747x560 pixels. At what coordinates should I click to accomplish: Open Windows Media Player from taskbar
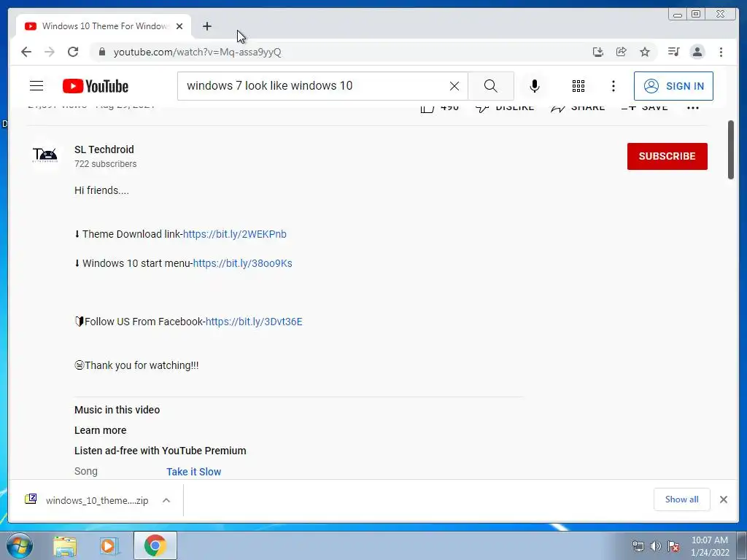[x=109, y=545]
